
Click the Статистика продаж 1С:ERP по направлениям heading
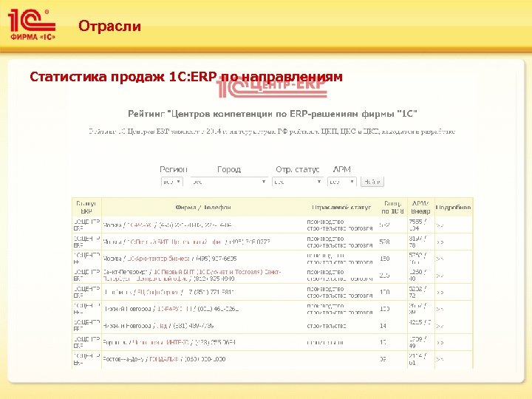pos(186,77)
